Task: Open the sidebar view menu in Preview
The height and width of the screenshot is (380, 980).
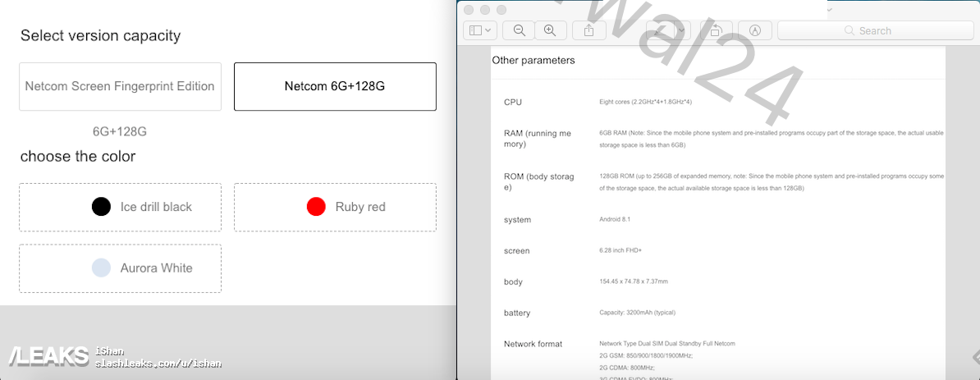Action: (x=480, y=30)
